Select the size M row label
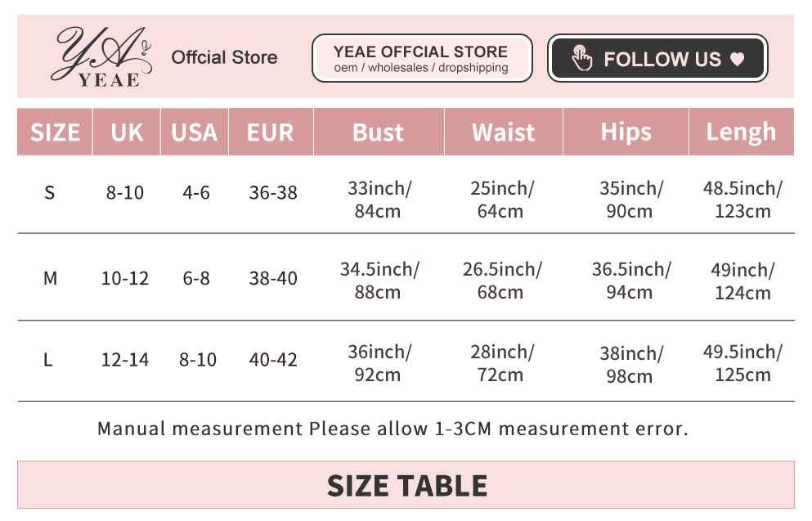This screenshot has width=812, height=521. click(x=50, y=278)
